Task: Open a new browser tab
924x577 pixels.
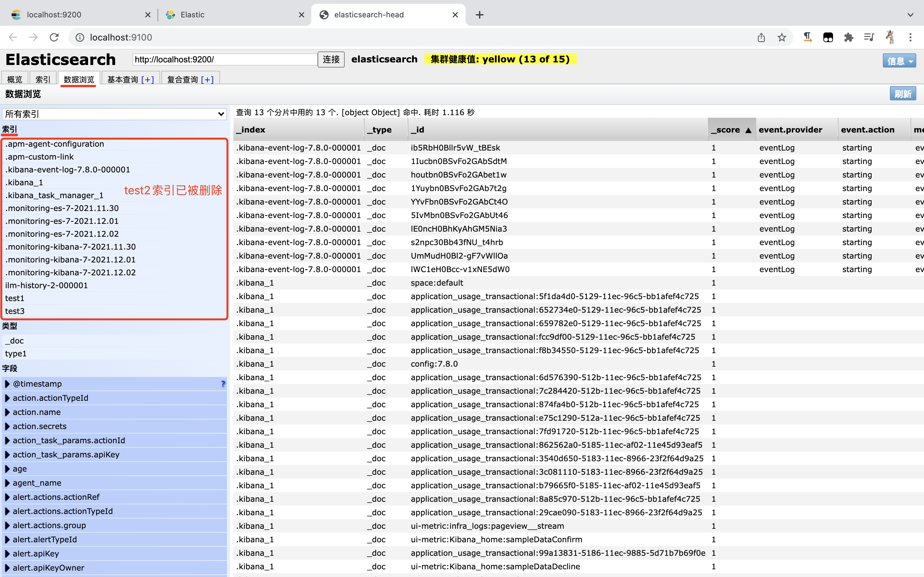Action: point(480,15)
